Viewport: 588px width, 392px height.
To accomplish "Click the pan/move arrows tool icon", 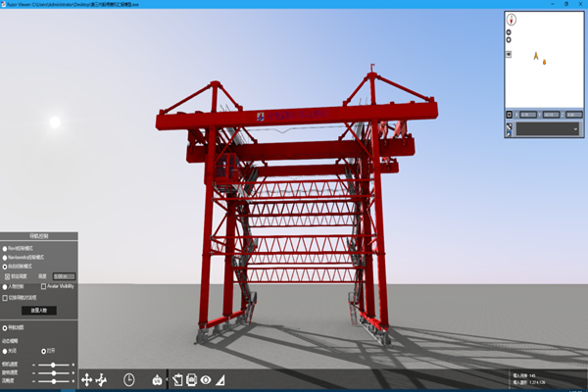I will 86,379.
